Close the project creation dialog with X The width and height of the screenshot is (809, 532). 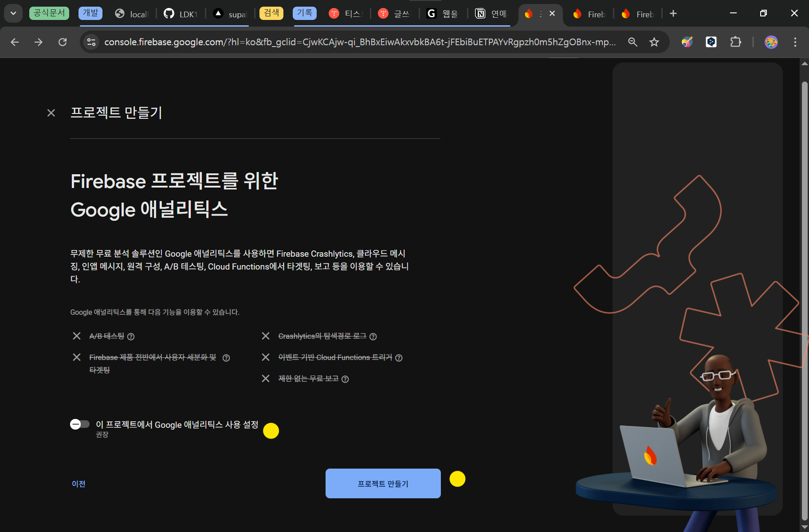(51, 113)
